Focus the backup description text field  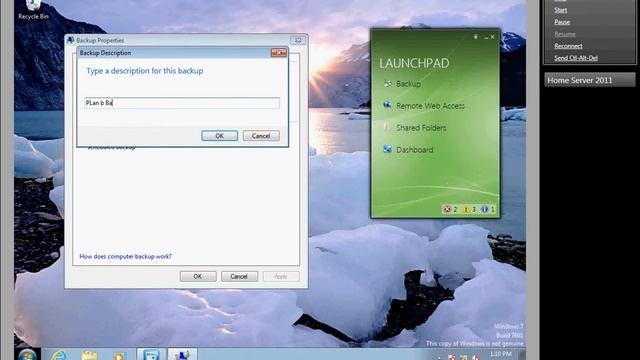tap(182, 103)
